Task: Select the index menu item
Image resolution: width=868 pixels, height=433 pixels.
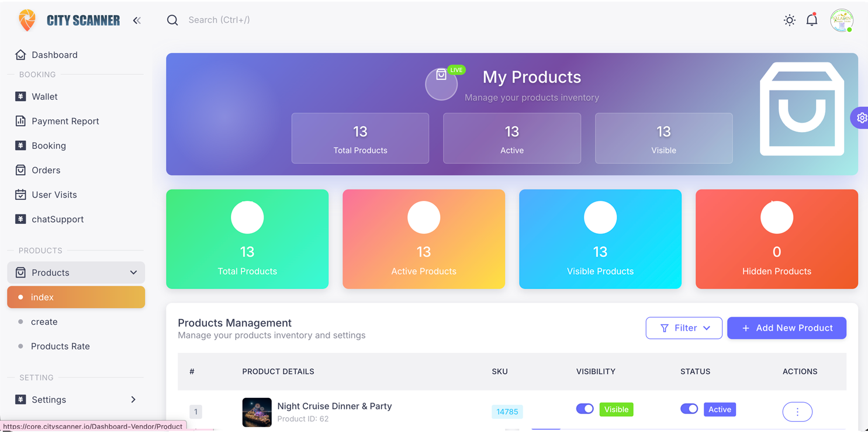Action: click(x=43, y=297)
